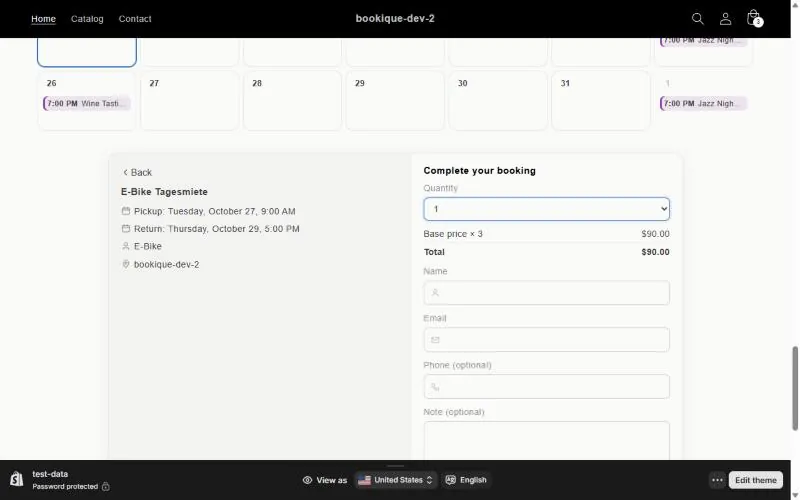The image size is (800, 500).
Task: Click the password protected lock icon
Action: [x=106, y=487]
